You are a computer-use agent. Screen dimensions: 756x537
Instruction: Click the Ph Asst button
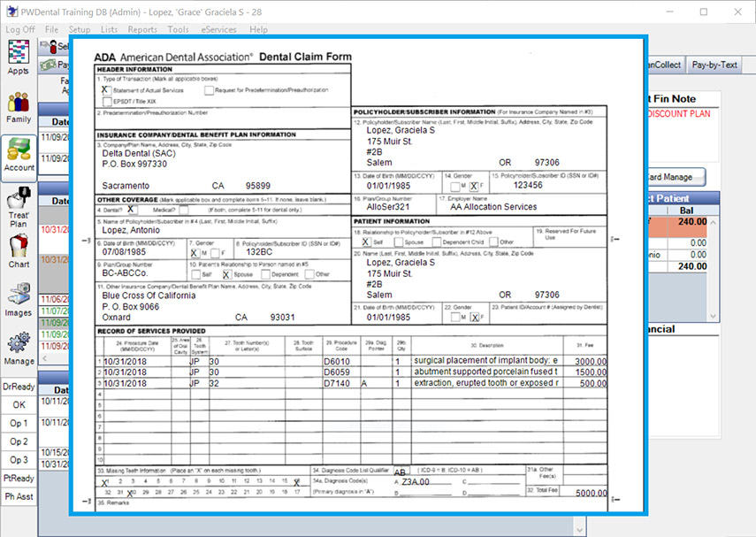click(19, 496)
